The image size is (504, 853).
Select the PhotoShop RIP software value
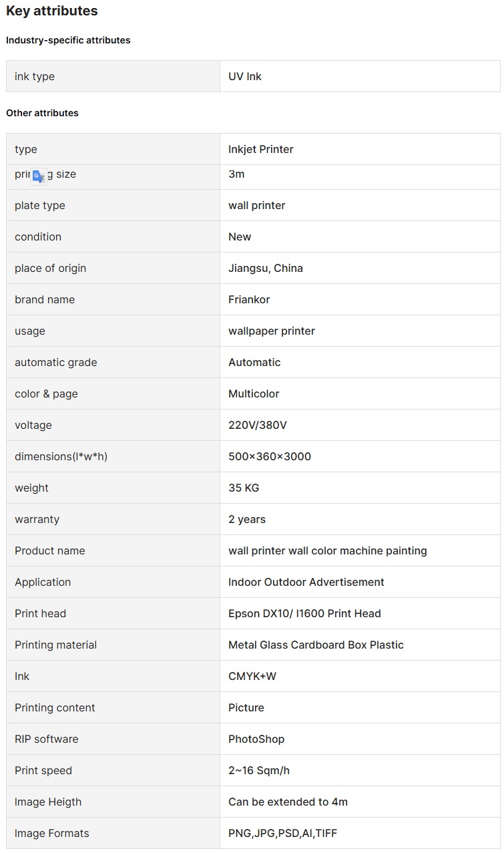click(256, 739)
